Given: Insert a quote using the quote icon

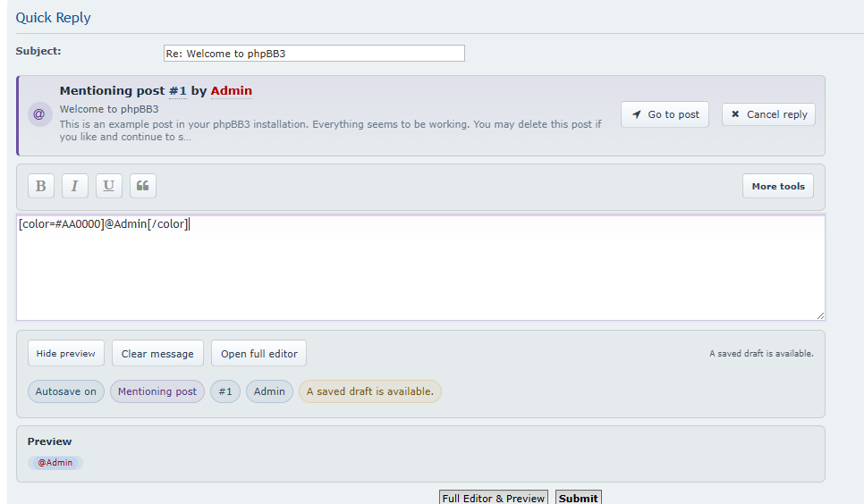Looking at the screenshot, I should (x=142, y=186).
